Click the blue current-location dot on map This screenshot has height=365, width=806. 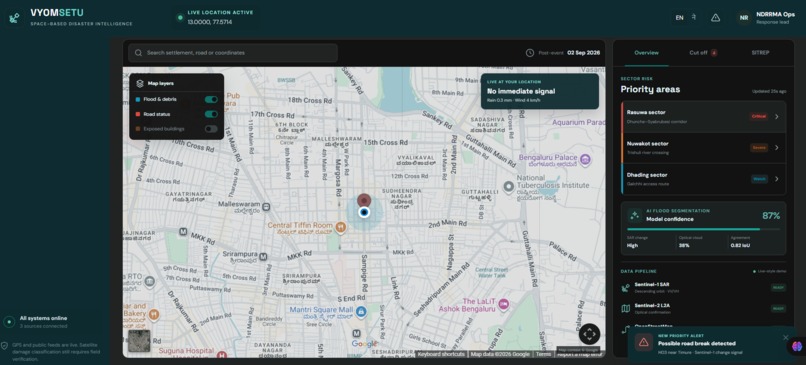[x=364, y=212]
